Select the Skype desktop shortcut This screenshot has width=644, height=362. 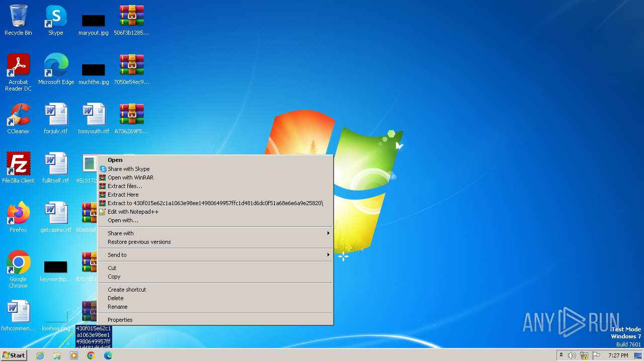[x=56, y=20]
